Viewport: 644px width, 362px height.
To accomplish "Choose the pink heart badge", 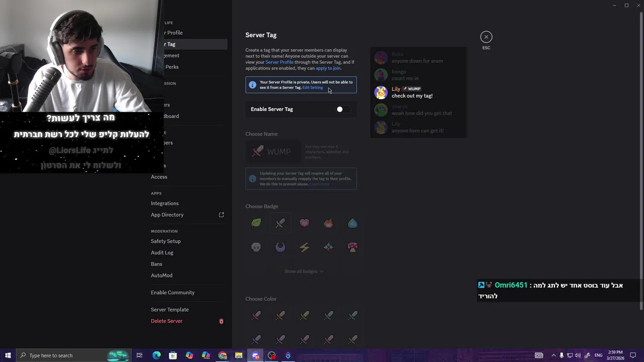I will 304,223.
